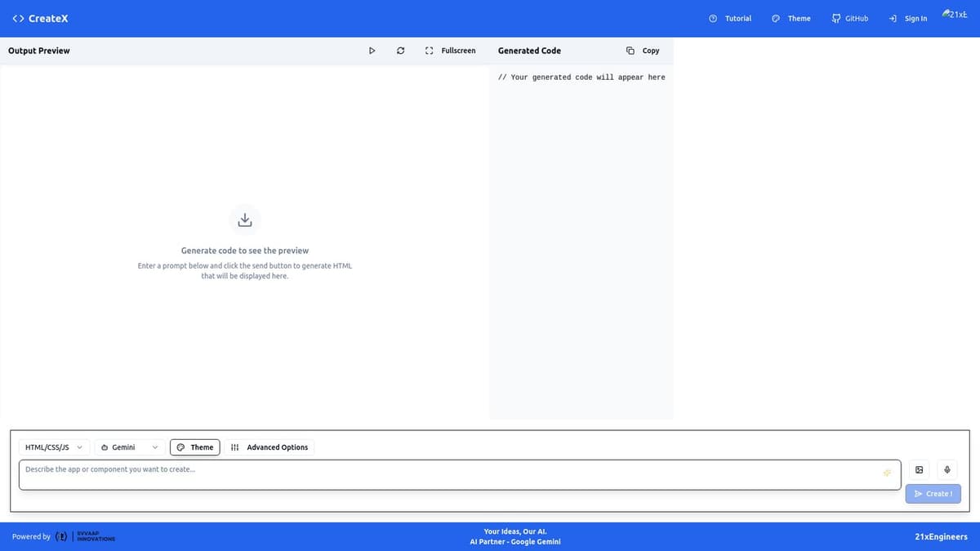The width and height of the screenshot is (980, 551).
Task: Click the CreateX logo in the header
Action: pos(41,18)
